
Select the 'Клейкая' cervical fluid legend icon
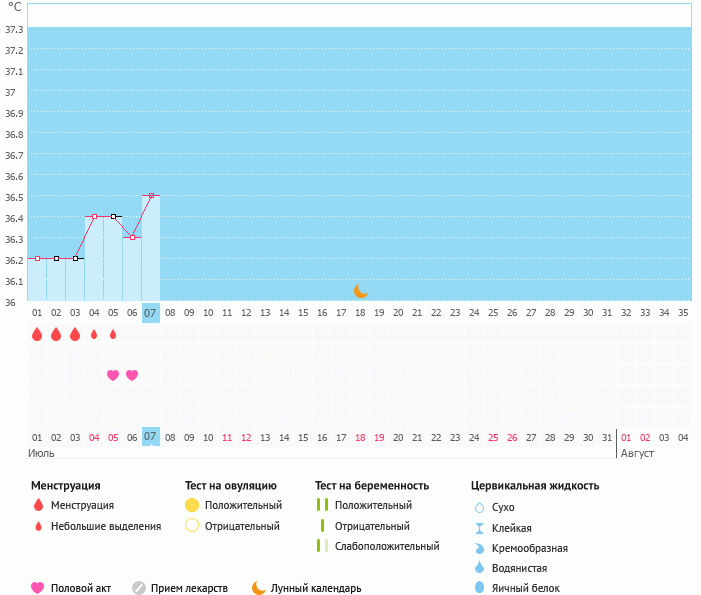[479, 528]
